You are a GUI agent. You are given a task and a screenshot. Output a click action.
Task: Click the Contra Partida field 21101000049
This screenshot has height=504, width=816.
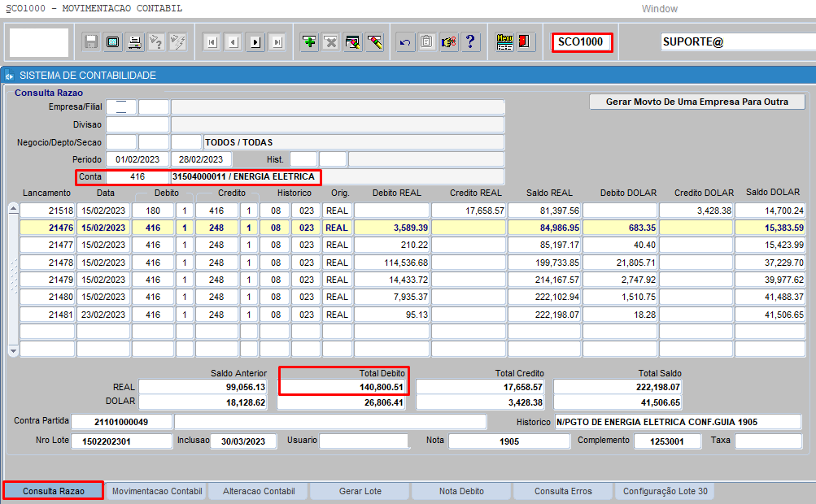tap(122, 422)
